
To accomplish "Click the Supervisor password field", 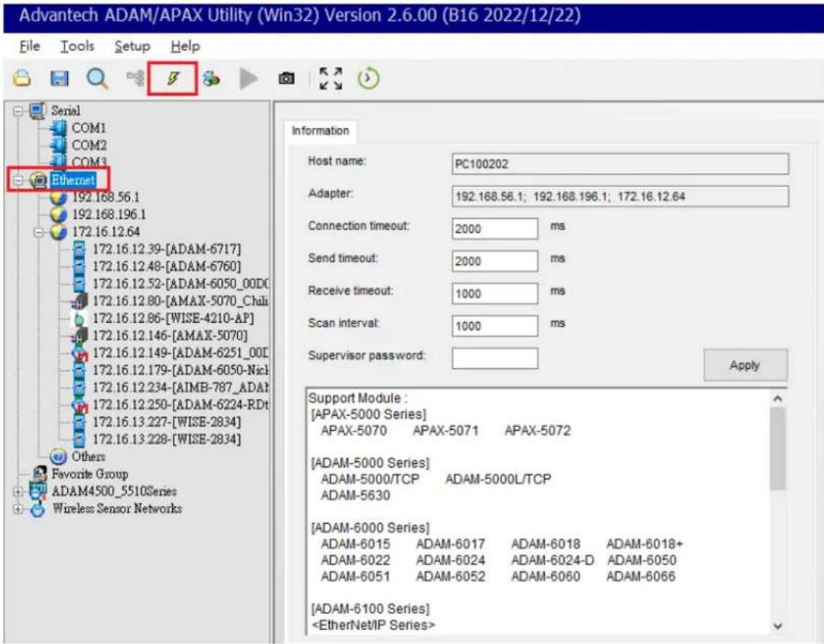I will (x=495, y=358).
